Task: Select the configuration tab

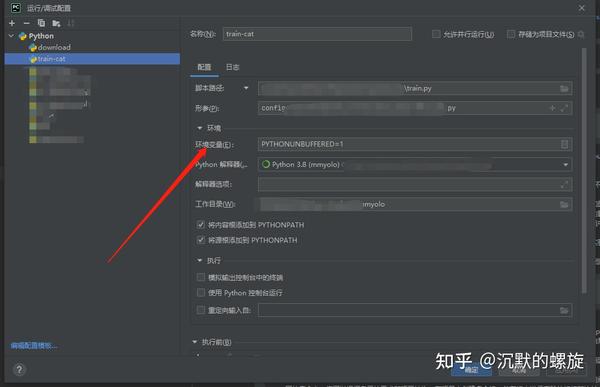Action: [204, 67]
